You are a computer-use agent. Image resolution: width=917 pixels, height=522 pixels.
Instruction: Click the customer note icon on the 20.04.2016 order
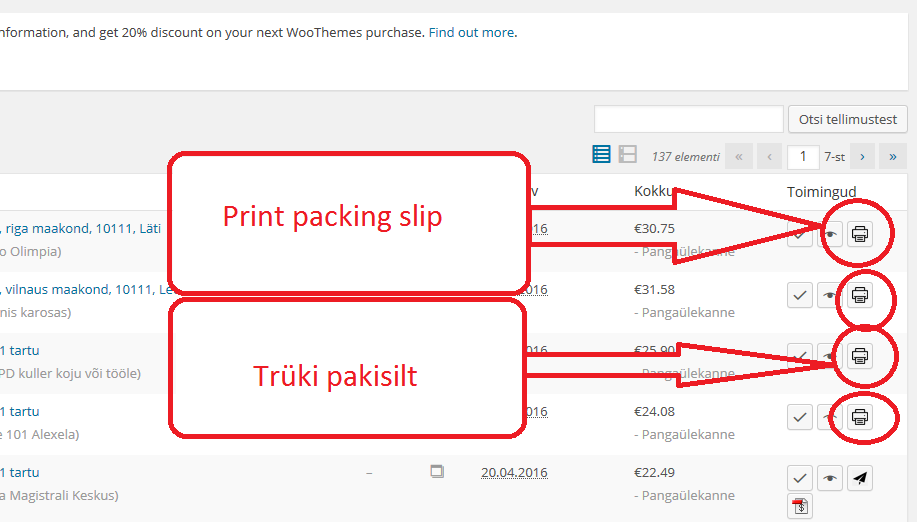pos(437,471)
